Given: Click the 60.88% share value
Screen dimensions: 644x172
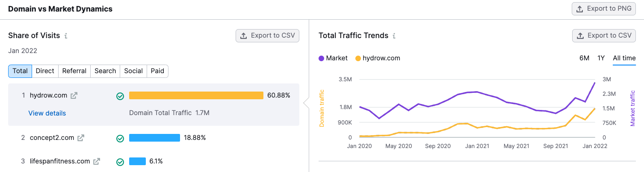Looking at the screenshot, I should pos(279,95).
